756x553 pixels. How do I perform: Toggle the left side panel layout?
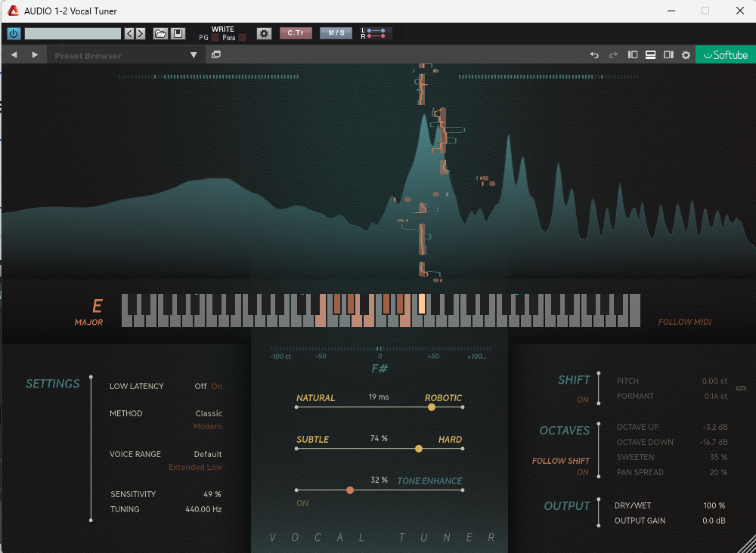pos(633,55)
